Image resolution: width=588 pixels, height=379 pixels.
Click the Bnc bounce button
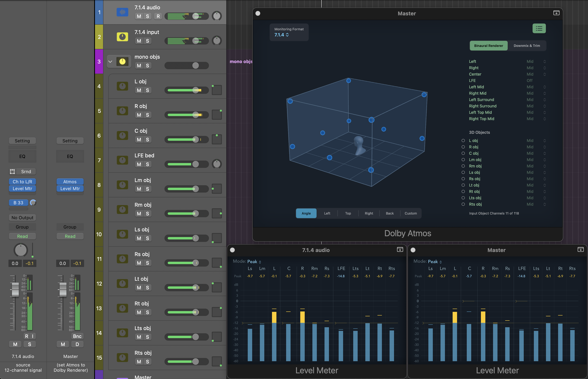tap(77, 336)
